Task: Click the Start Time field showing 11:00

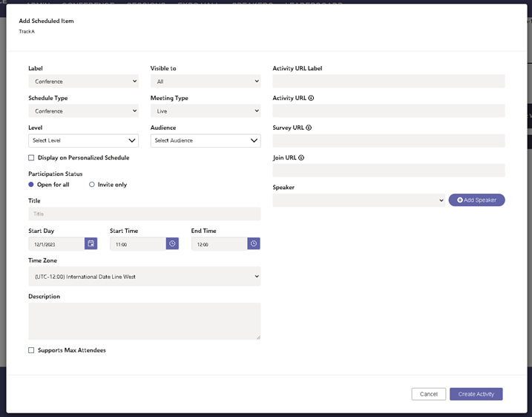Action: (138, 244)
